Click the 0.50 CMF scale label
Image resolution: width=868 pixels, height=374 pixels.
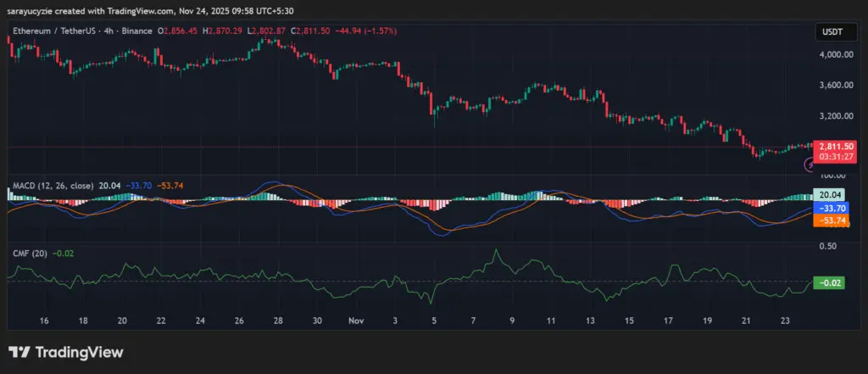(x=827, y=246)
